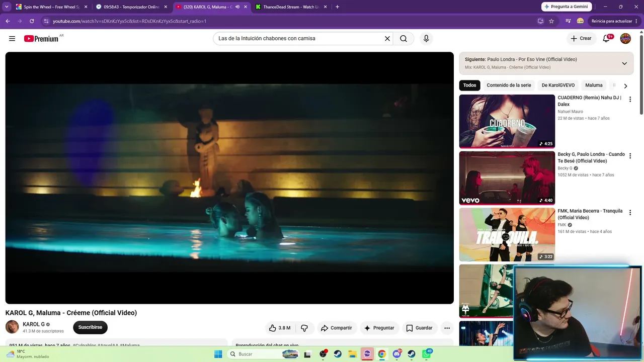The height and width of the screenshot is (362, 644).
Task: Open WhatsApp from the taskbar
Action: [x=427, y=354]
